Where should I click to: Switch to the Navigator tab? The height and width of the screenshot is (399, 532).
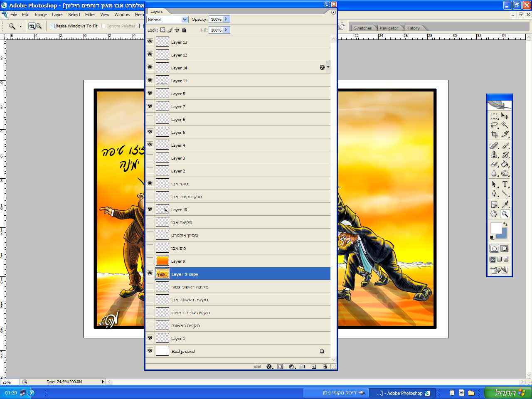pyautogui.click(x=389, y=28)
